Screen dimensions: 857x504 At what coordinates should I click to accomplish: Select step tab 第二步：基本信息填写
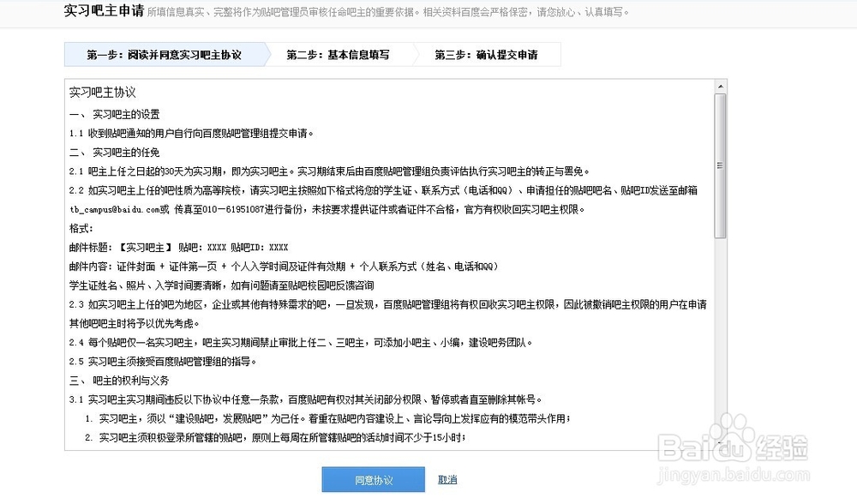[338, 55]
